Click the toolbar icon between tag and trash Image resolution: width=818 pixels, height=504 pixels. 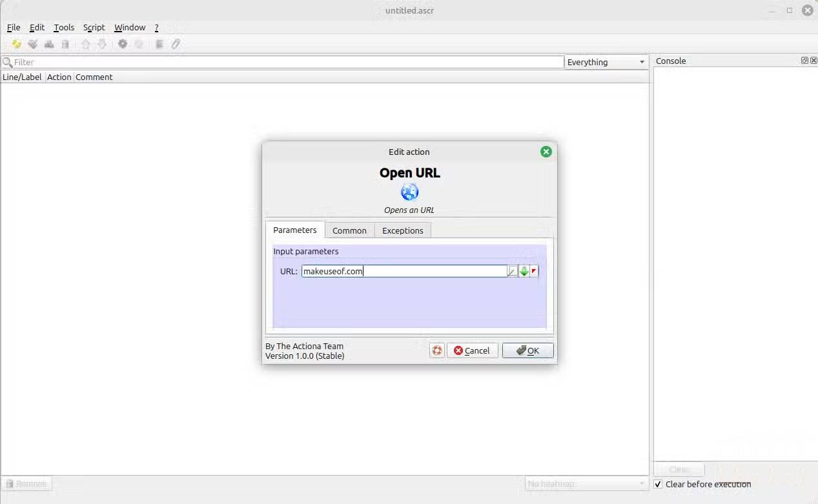click(x=49, y=44)
